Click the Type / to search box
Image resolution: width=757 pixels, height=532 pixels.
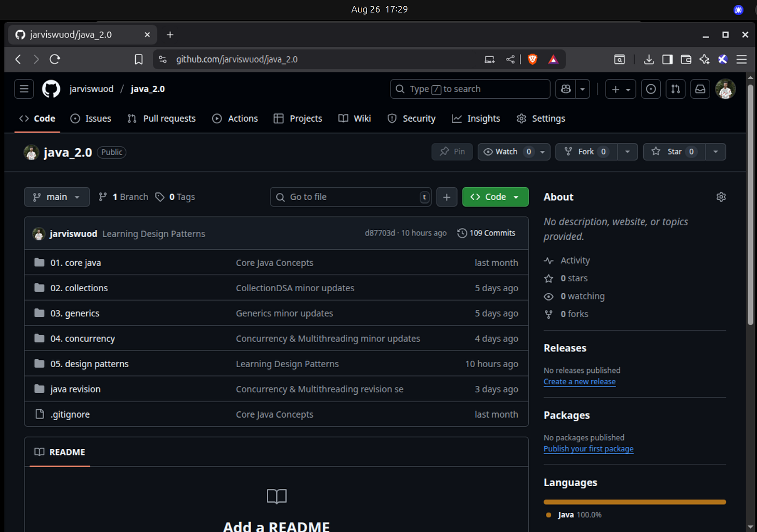(x=470, y=89)
